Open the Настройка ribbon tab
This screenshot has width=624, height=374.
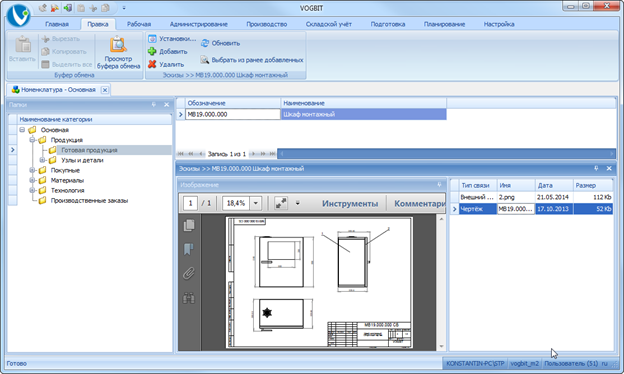pyautogui.click(x=499, y=24)
